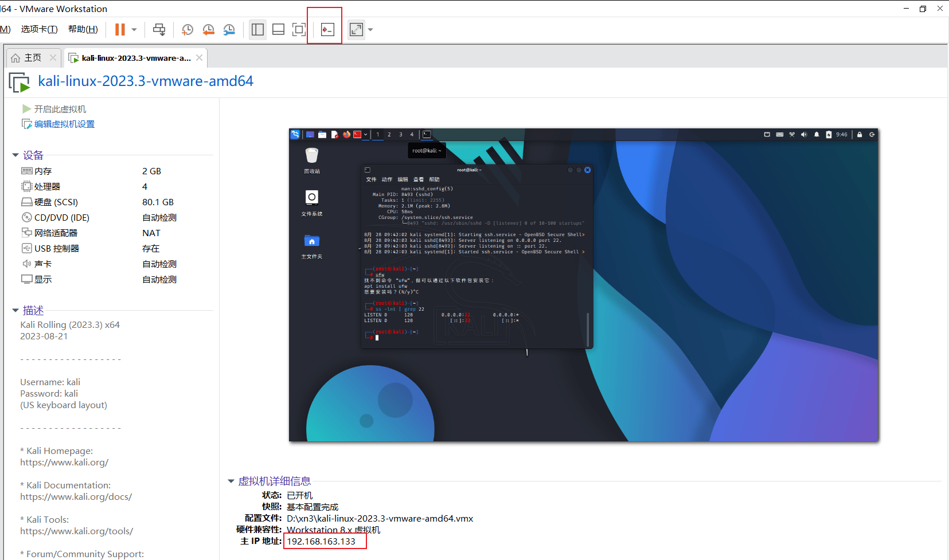The image size is (949, 560).
Task: Toggle the thumbnail bar view
Action: point(279,30)
